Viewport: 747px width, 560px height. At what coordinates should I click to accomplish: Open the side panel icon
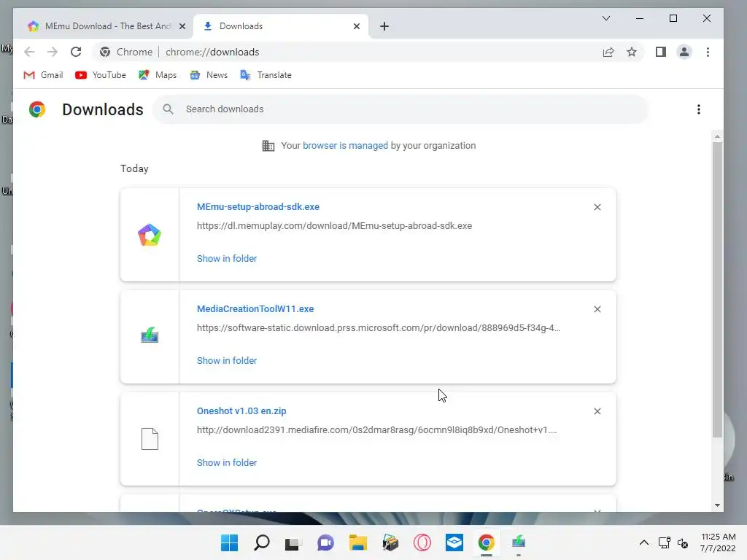tap(661, 52)
